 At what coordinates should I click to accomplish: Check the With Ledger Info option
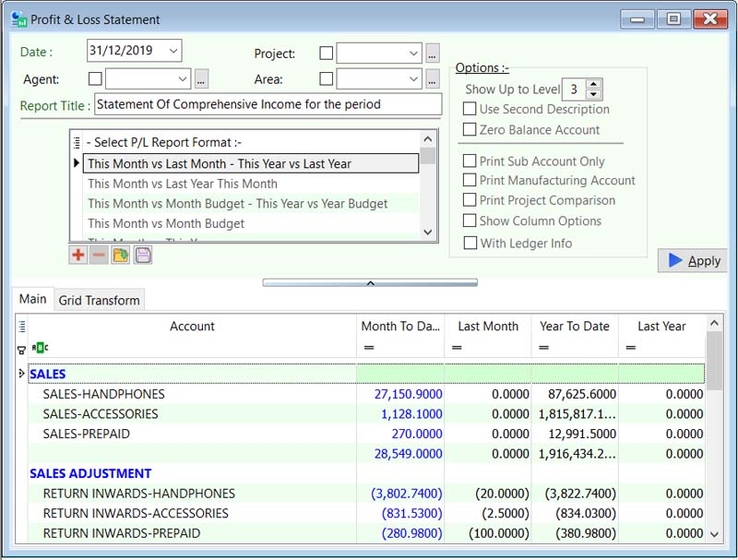pos(470,244)
